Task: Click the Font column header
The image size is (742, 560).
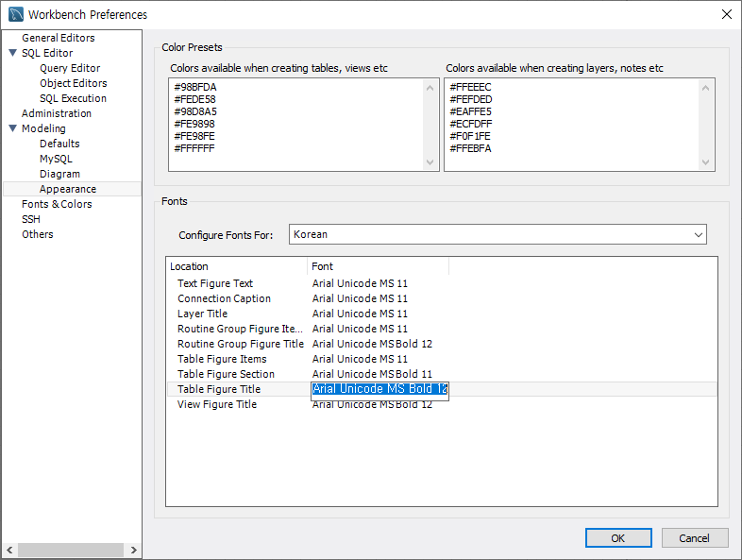Action: point(378,266)
